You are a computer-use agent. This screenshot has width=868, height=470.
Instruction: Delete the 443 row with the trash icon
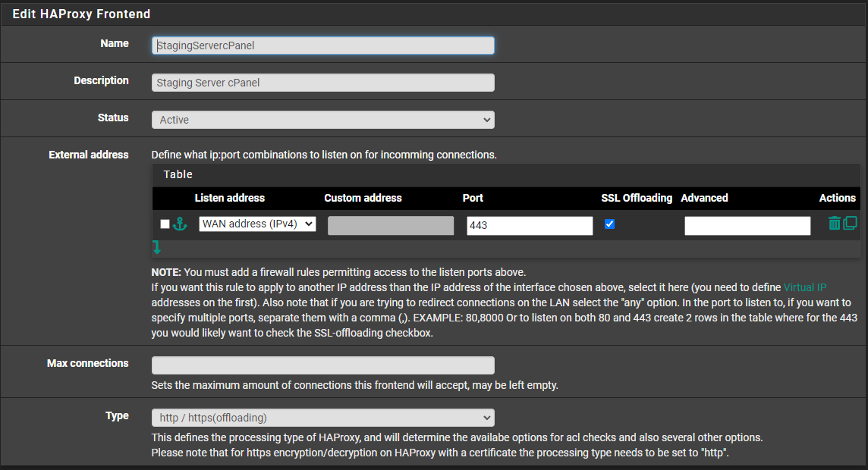coord(834,223)
